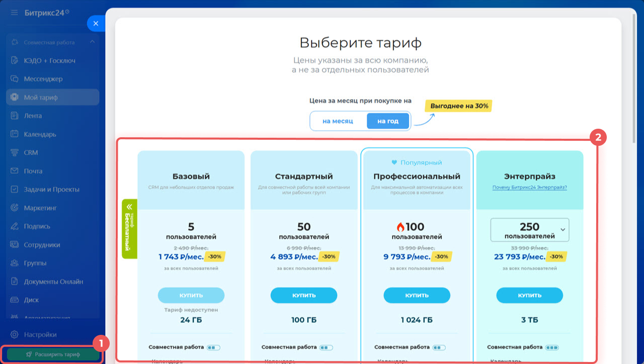The image size is (644, 364).
Task: Open Мессенджер from the sidebar
Action: point(53,79)
